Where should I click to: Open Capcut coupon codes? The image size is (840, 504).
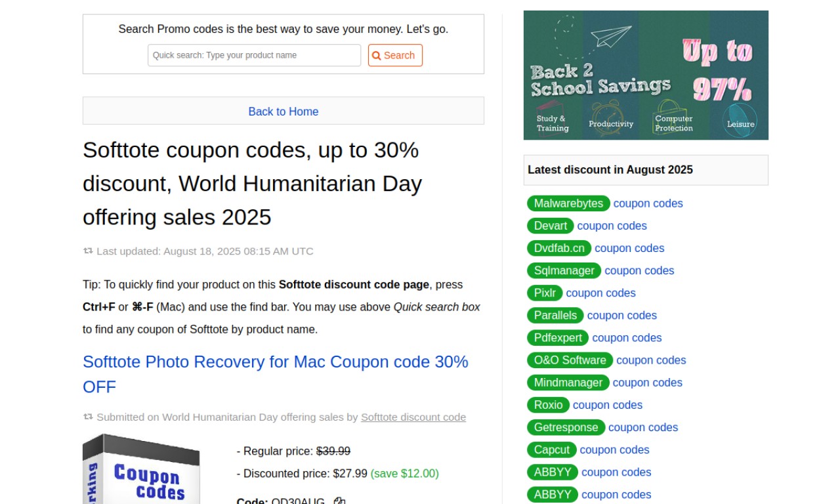pyautogui.click(x=615, y=450)
